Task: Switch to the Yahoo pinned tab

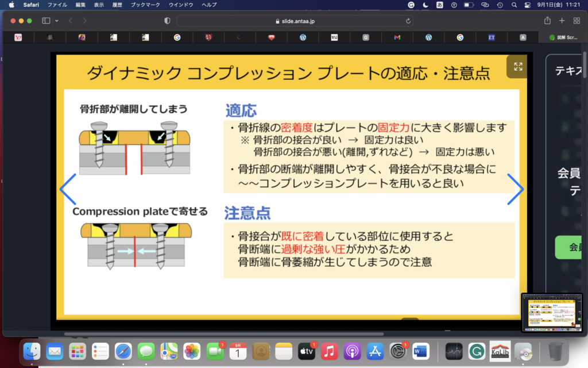Action: (x=18, y=37)
